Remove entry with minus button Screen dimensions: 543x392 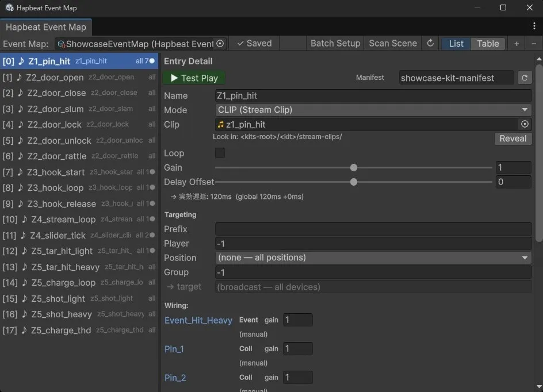(534, 44)
